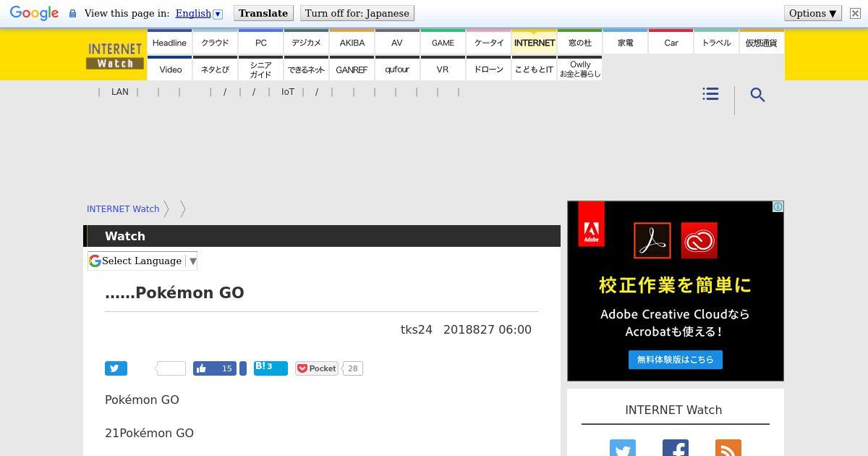Viewport: 868px width, 456px height.
Task: Turn off translation for Japanese
Action: point(357,13)
